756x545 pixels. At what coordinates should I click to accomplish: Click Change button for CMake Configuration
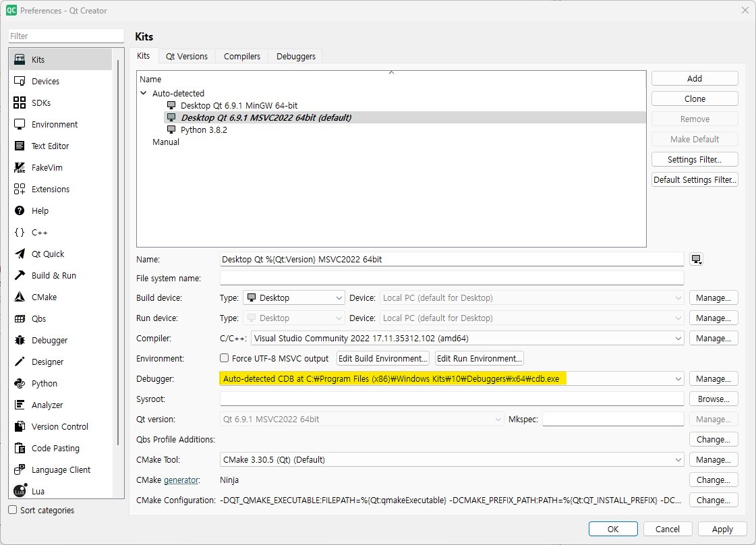(714, 500)
